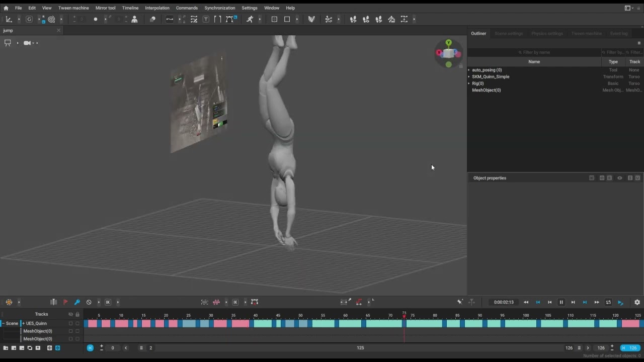Open the viewport display monitor icon
644x362 pixels.
[8, 43]
